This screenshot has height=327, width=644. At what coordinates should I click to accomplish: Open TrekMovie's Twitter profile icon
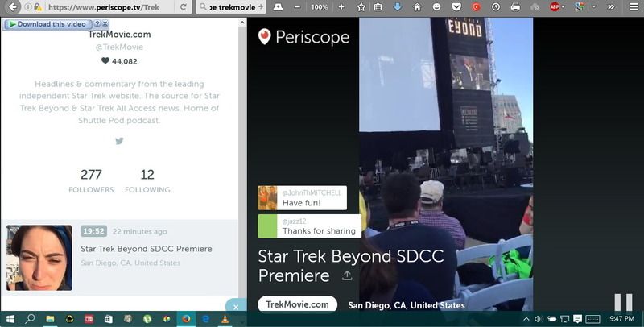click(119, 141)
